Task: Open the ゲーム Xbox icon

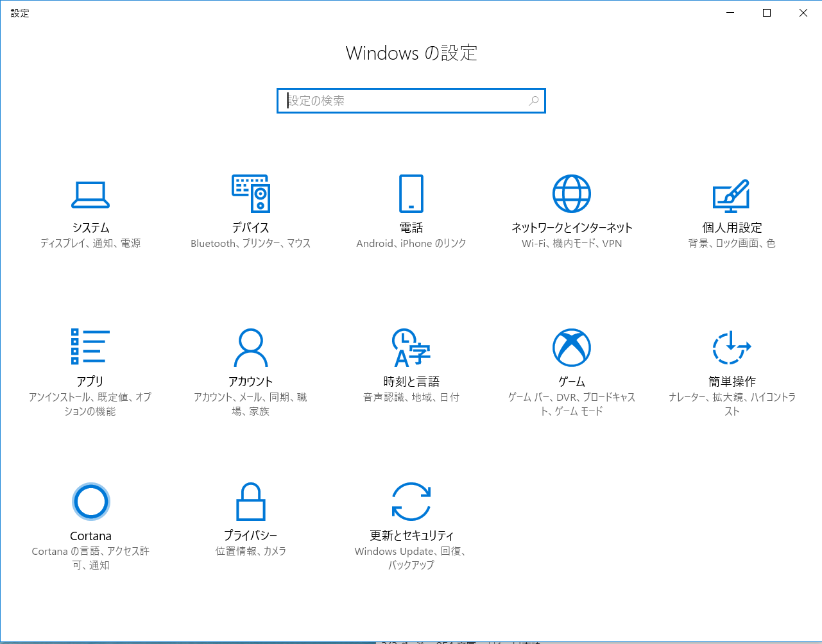Action: coord(572,348)
